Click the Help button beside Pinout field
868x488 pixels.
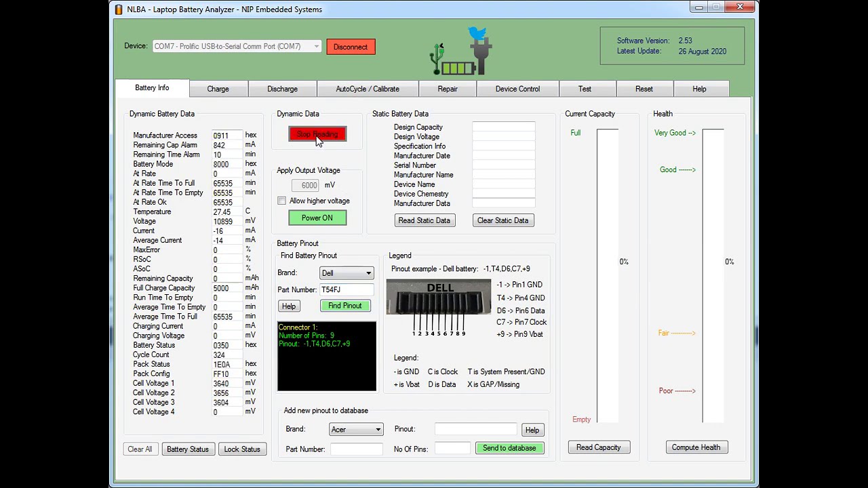pos(532,430)
